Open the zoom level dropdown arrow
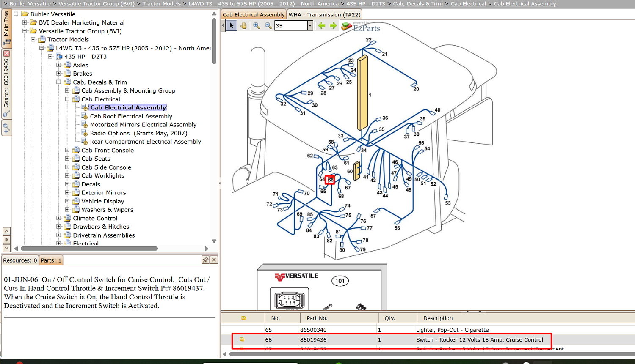 (310, 26)
